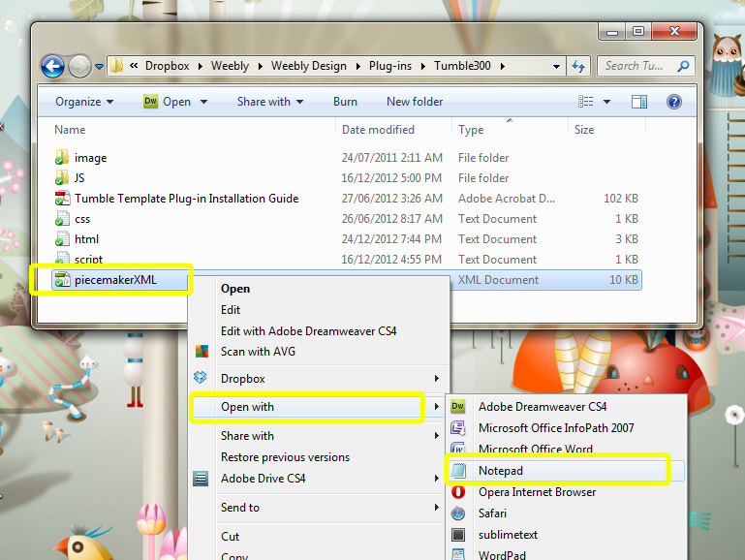This screenshot has height=560, width=745.
Task: Click the Dropbox breadcrumb
Action: (x=168, y=66)
